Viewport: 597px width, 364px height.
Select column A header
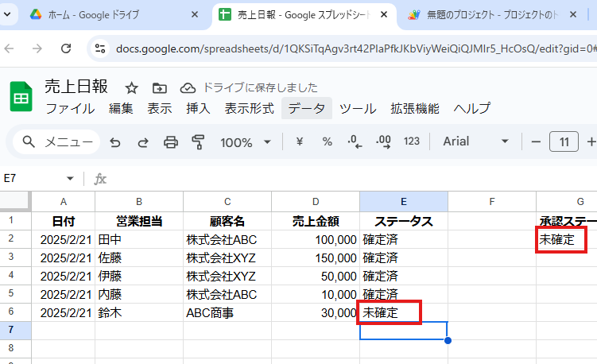(64, 202)
